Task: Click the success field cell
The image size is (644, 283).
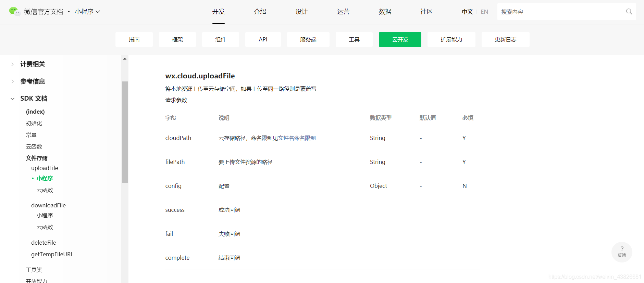Action: pos(175,210)
